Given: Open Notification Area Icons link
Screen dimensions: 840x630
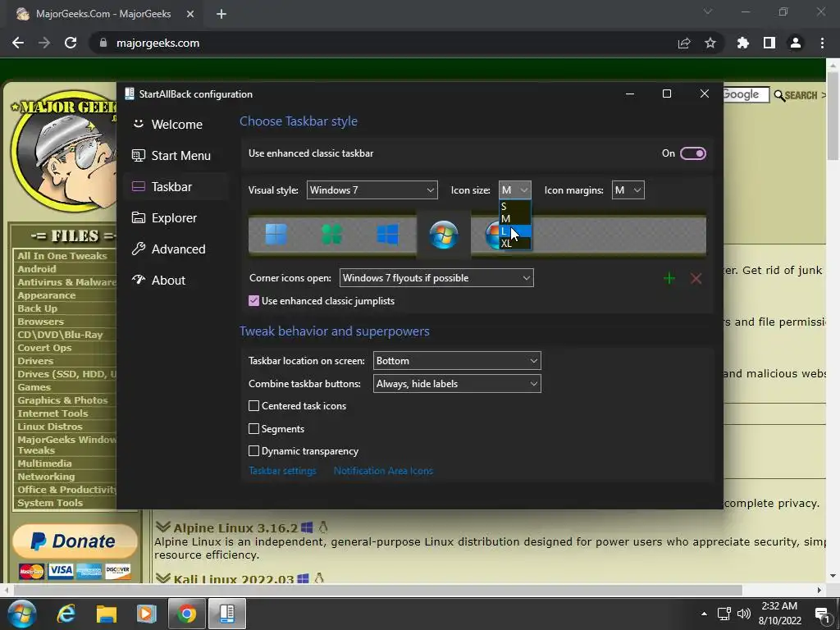Looking at the screenshot, I should point(383,471).
